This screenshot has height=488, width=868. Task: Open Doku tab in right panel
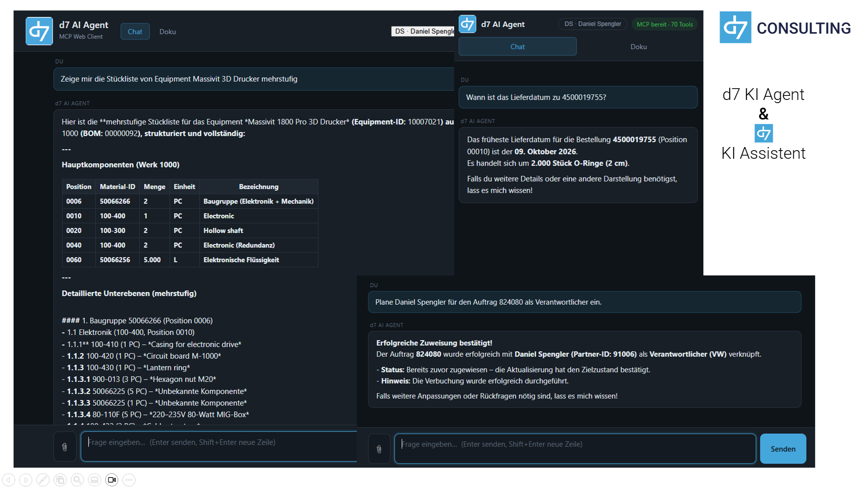638,47
